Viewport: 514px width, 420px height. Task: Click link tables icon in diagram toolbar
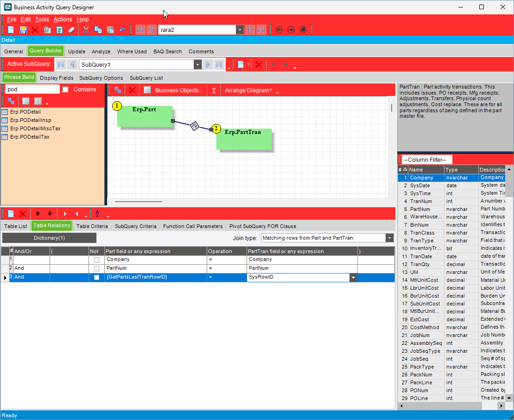pyautogui.click(x=118, y=90)
